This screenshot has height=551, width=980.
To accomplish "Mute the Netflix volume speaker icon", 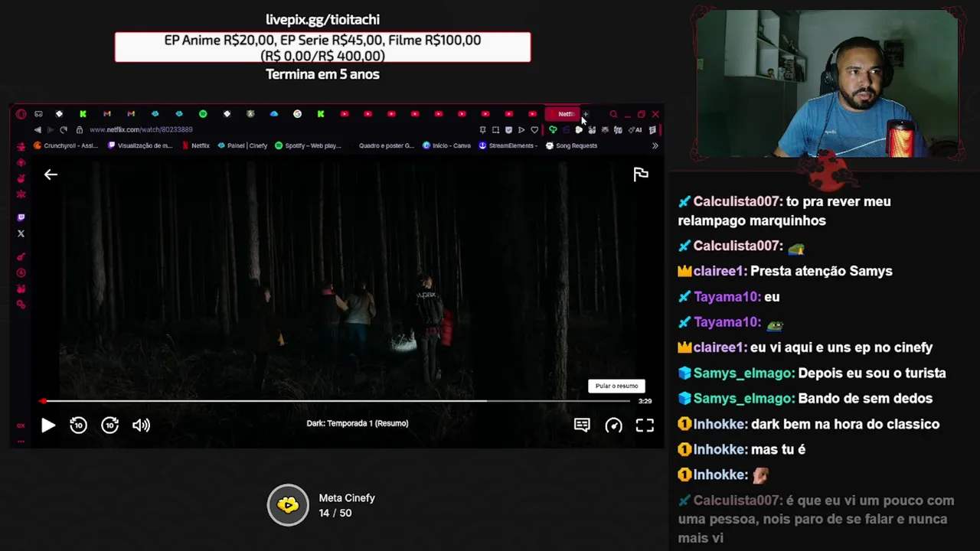I will tap(141, 425).
